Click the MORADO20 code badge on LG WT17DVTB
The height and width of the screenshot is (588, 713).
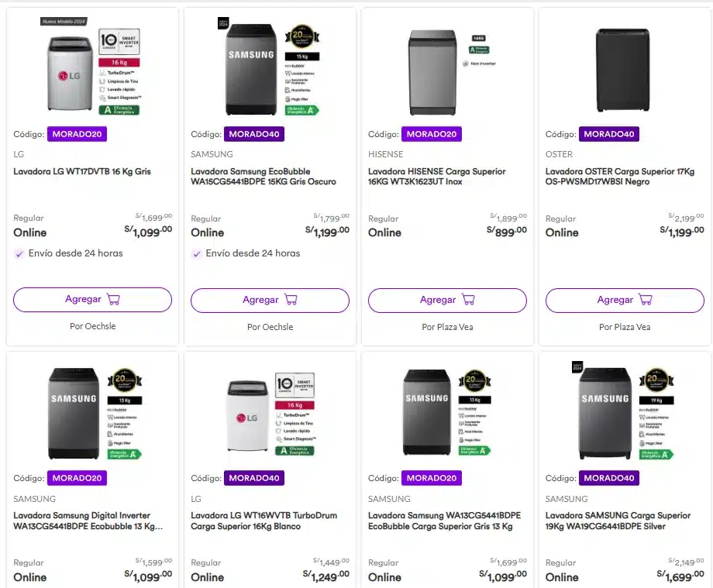click(x=77, y=134)
